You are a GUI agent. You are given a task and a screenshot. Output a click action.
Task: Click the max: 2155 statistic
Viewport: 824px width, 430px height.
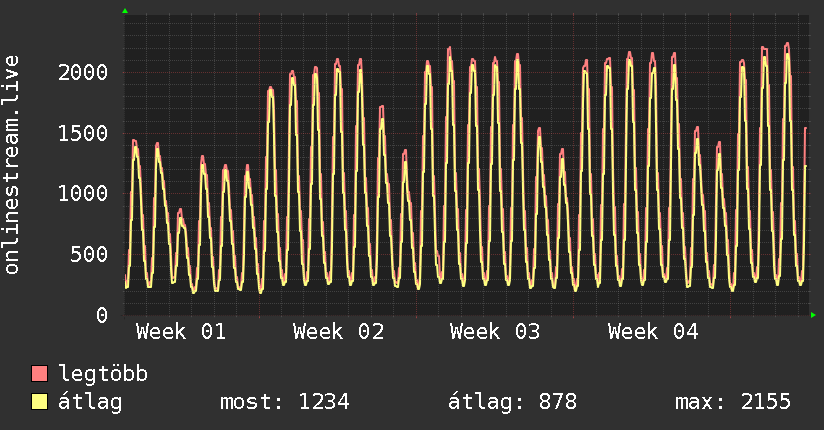click(x=733, y=402)
